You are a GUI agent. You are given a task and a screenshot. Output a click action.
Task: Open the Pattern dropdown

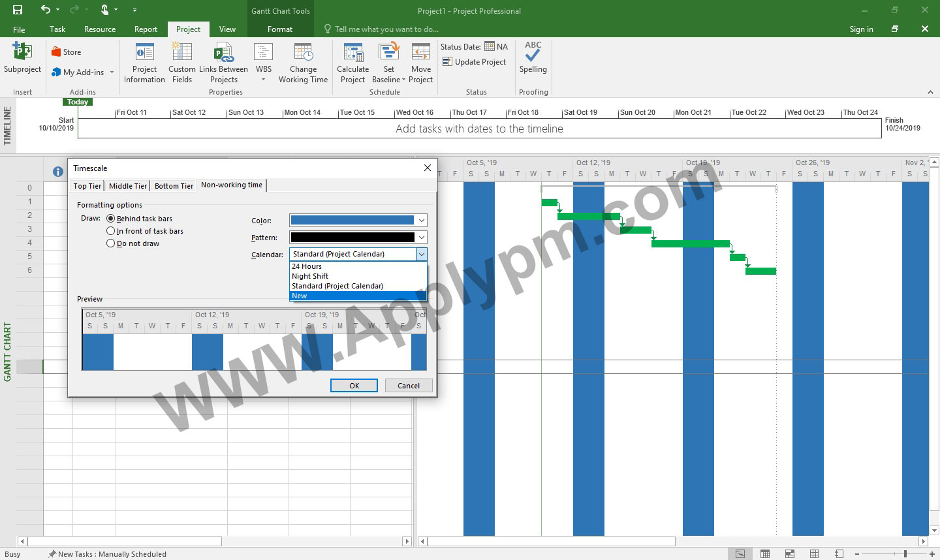(422, 238)
